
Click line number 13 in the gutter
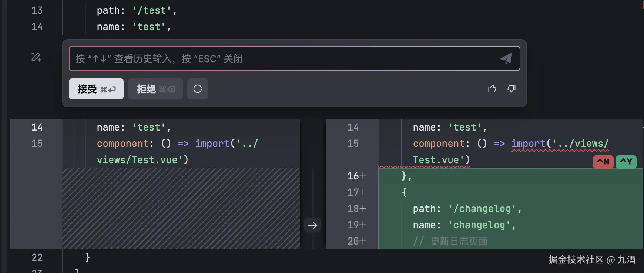click(37, 10)
